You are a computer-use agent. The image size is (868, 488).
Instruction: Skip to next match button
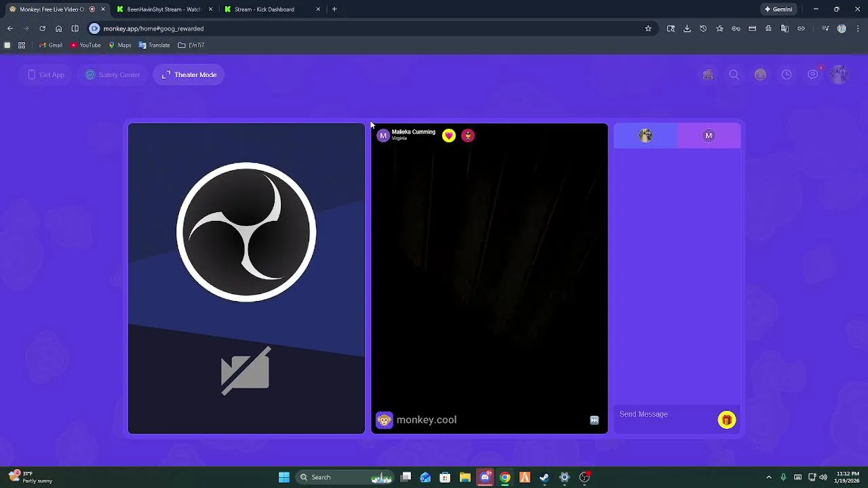tap(594, 420)
